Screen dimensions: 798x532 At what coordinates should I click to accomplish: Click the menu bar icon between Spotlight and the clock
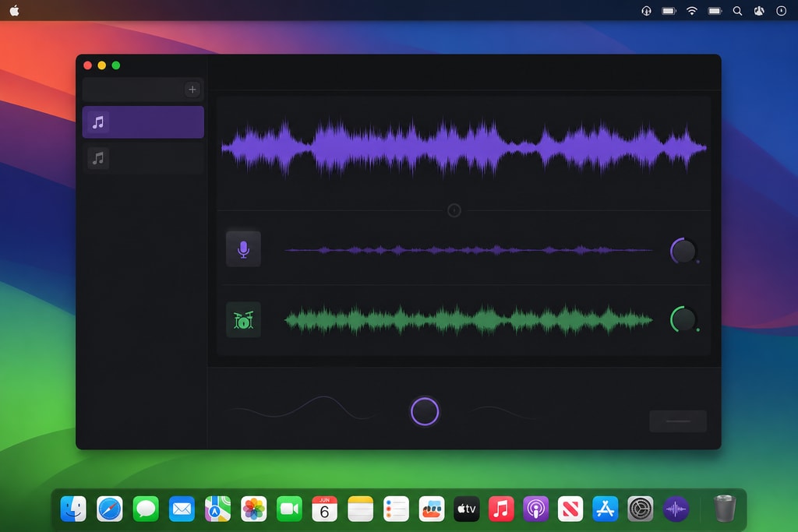coord(759,11)
